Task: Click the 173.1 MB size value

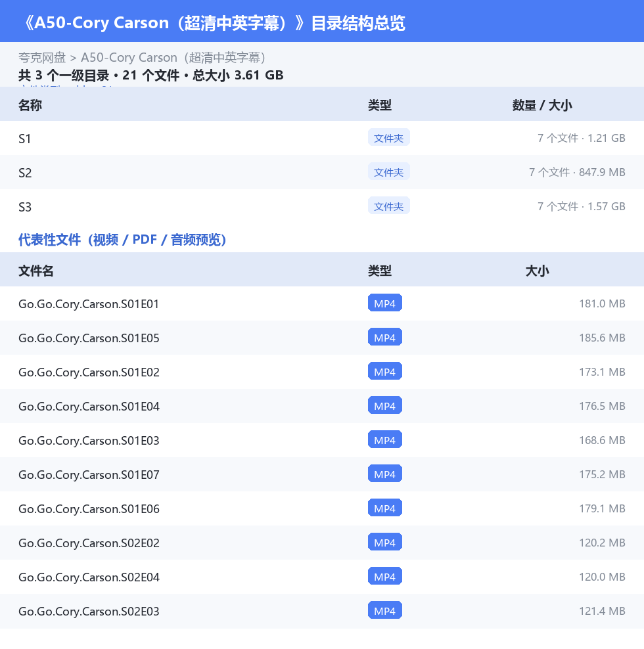Action: 602,372
